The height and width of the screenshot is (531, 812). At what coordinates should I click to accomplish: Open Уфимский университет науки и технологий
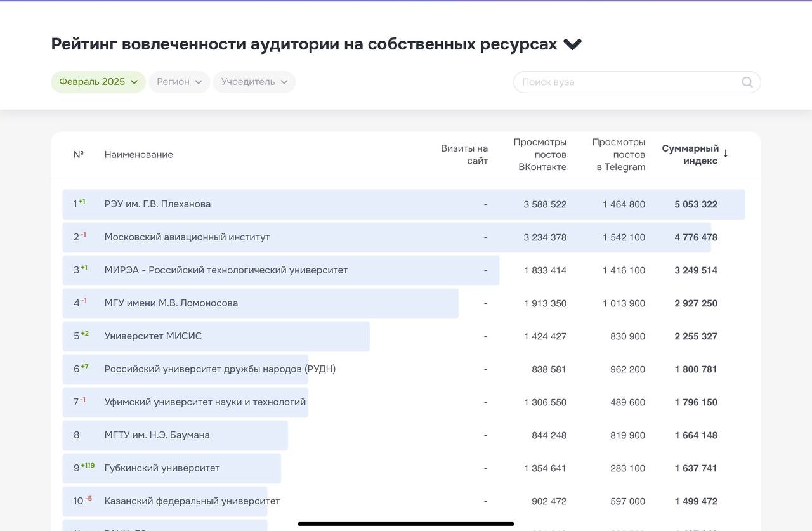click(205, 402)
